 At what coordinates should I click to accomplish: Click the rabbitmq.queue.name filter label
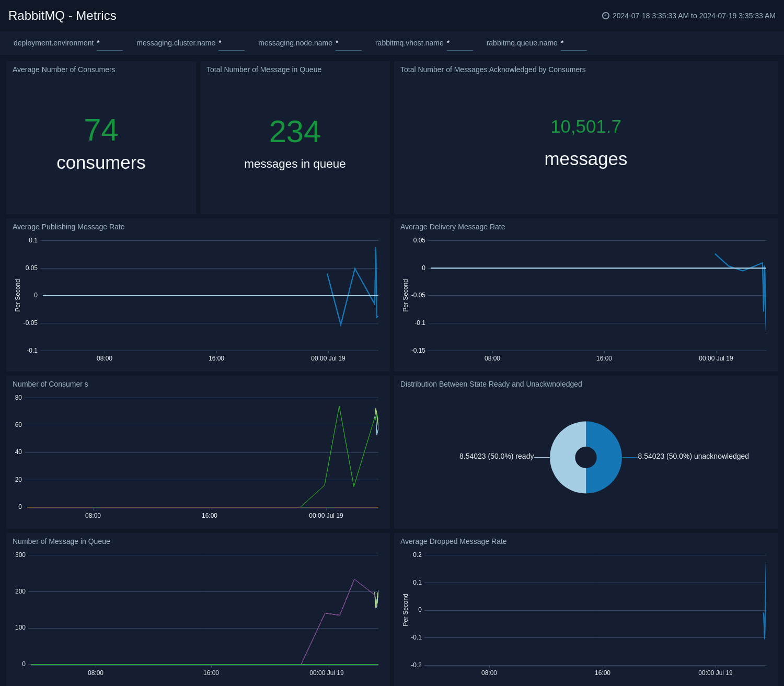(522, 43)
